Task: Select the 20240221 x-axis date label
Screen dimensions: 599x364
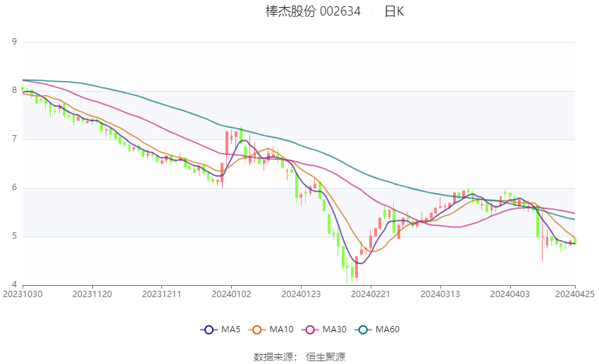Action: 371,294
